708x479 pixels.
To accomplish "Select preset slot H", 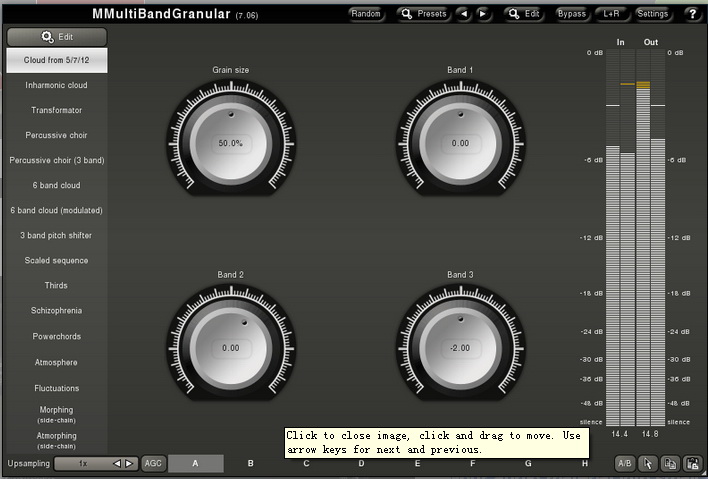I will 585,463.
